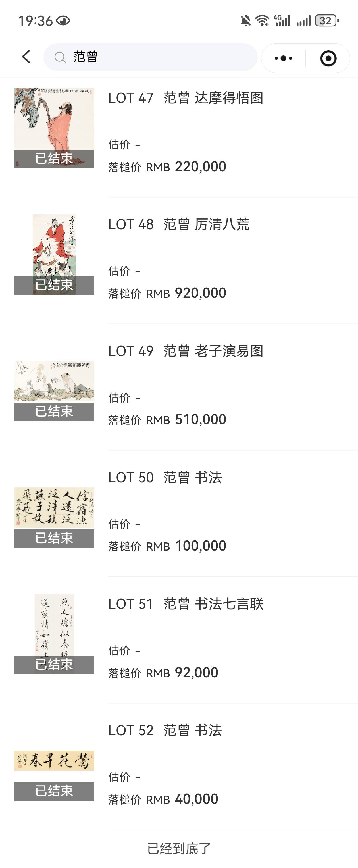358x868 pixels.
Task: Open LOT 50 calligraphy thumbnail
Action: (54, 507)
